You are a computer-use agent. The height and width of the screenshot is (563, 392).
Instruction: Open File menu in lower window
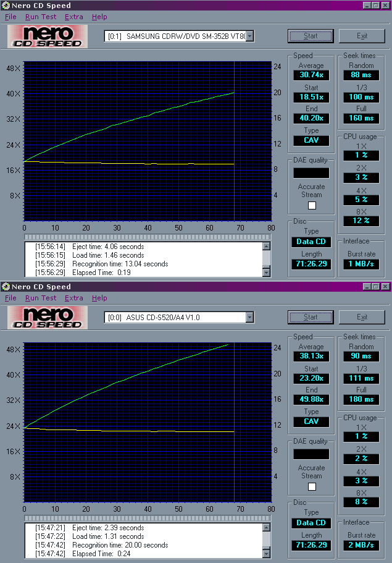coord(10,298)
